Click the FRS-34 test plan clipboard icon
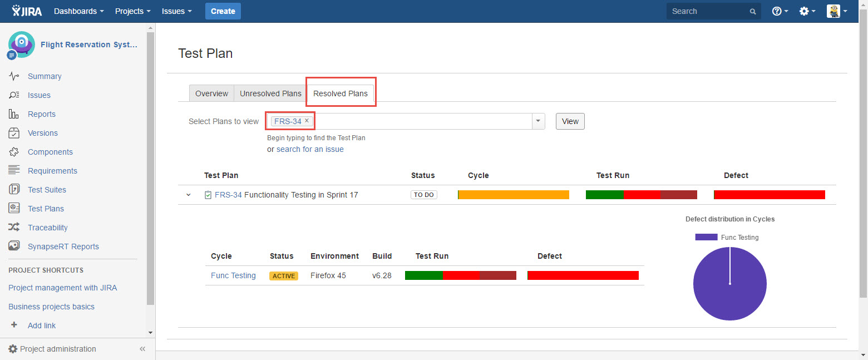Viewport: 868px width, 360px height. [x=208, y=195]
